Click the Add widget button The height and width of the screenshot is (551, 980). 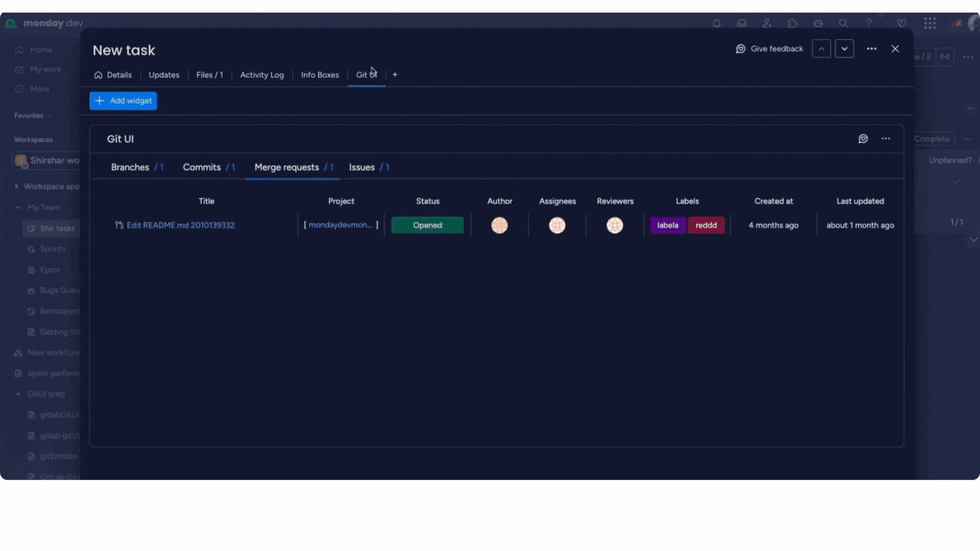pyautogui.click(x=124, y=101)
